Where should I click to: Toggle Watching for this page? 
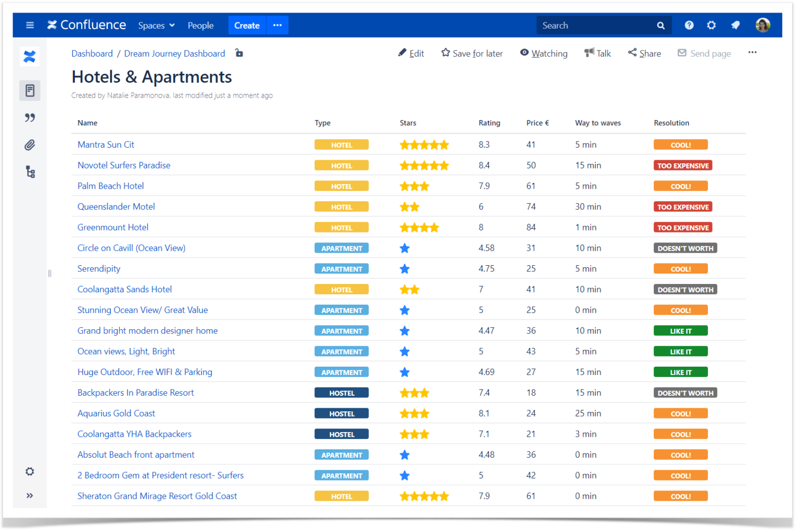pyautogui.click(x=544, y=53)
